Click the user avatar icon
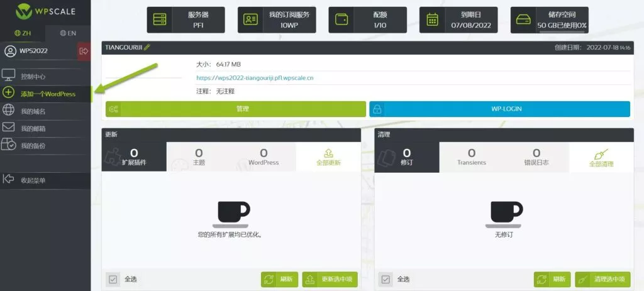 pyautogui.click(x=10, y=52)
